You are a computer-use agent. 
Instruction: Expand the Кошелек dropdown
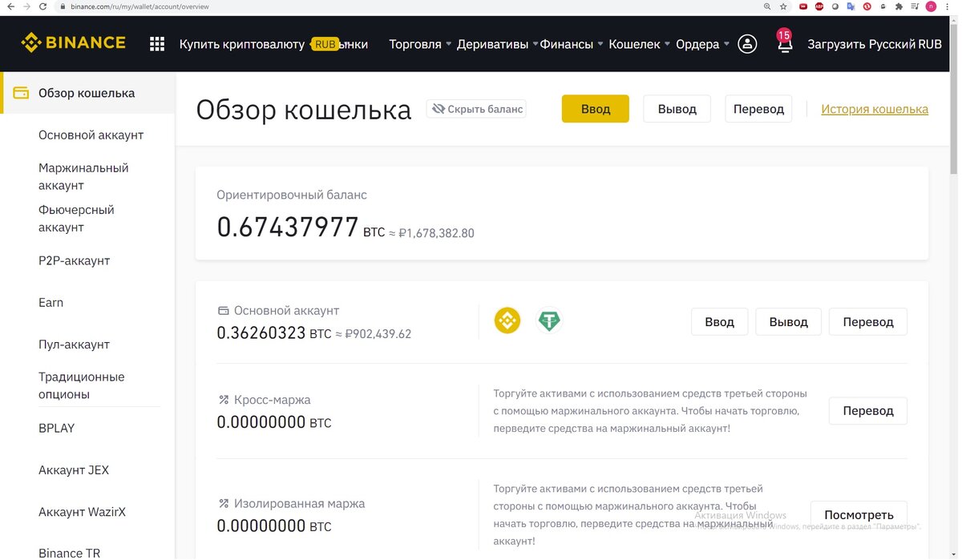[x=639, y=44]
